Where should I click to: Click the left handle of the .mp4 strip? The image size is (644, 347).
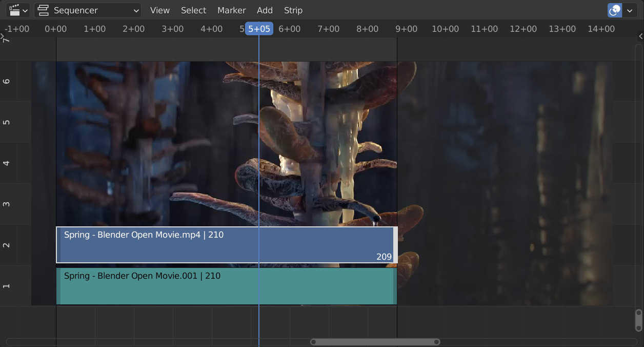[x=58, y=245]
